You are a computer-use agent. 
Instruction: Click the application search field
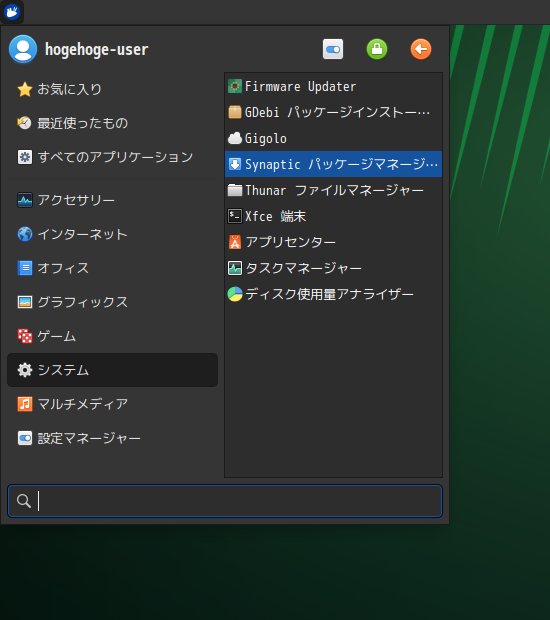(x=225, y=501)
